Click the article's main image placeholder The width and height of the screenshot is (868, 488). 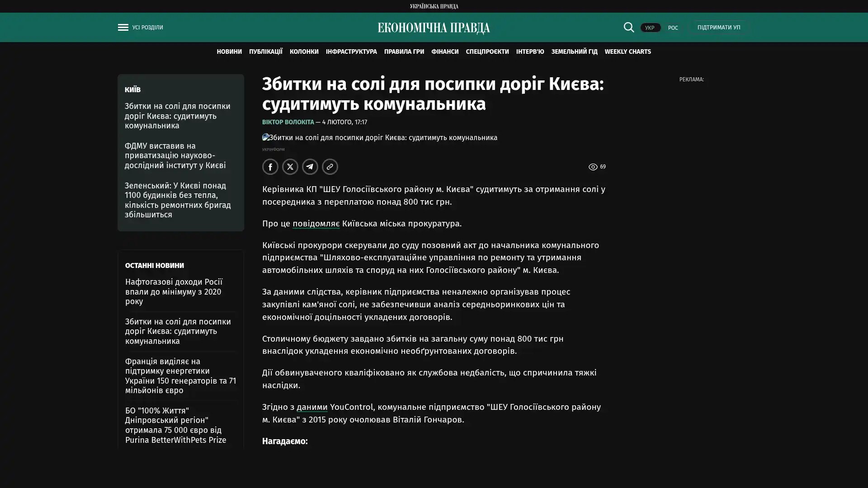pos(380,138)
